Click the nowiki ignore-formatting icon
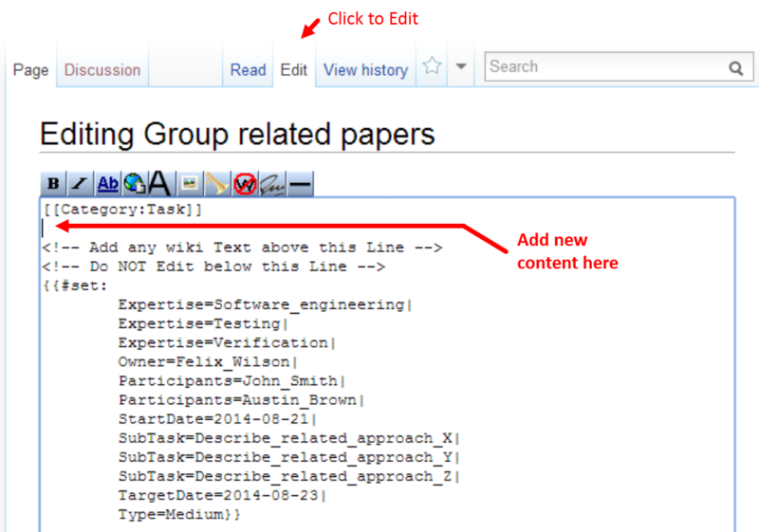759x532 pixels. pos(245,184)
